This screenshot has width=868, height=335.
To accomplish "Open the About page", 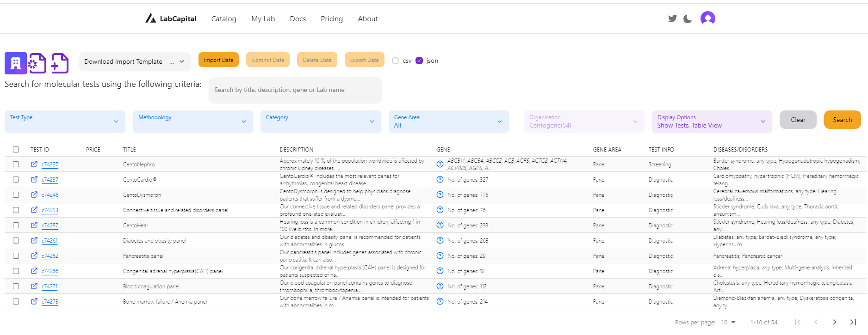I will click(368, 18).
